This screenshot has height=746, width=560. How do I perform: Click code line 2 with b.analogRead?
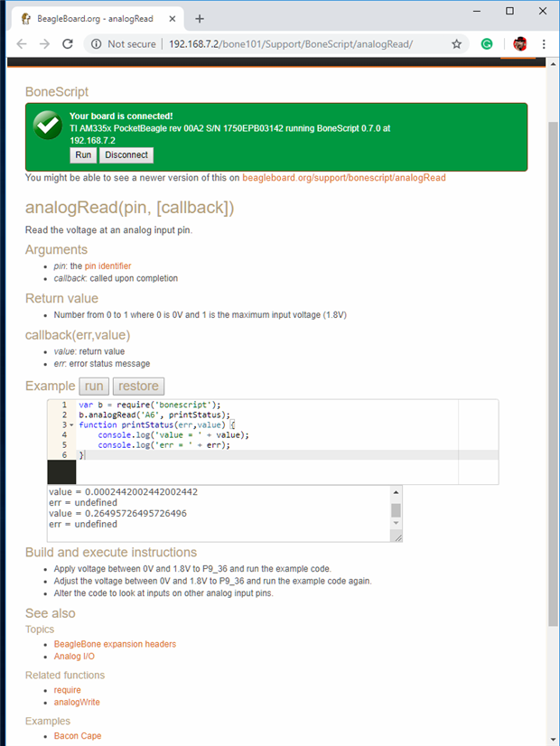click(154, 415)
